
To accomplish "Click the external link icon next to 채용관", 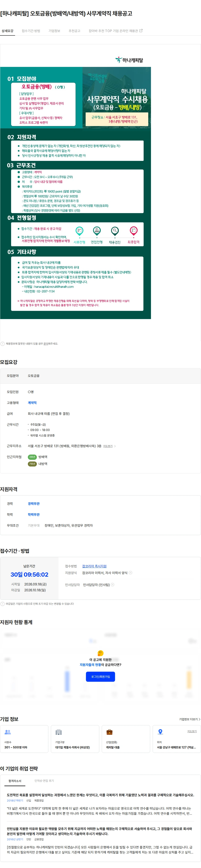I will (141, 31).
